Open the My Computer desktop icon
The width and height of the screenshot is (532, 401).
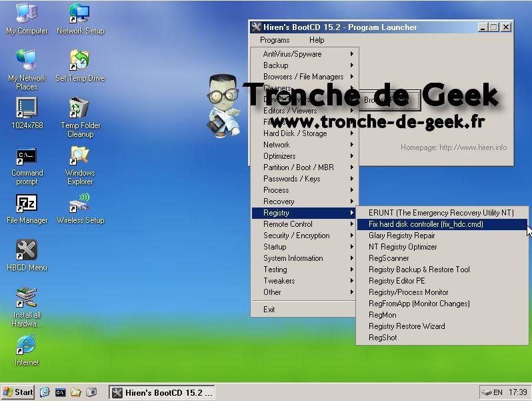point(27,19)
